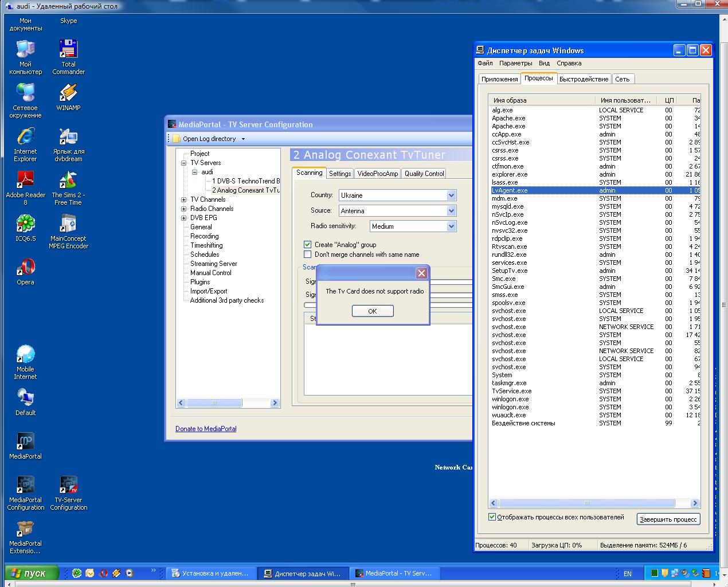The height and width of the screenshot is (587, 728).
Task: Select the ICQ6.5 desktop icon
Action: point(25,228)
